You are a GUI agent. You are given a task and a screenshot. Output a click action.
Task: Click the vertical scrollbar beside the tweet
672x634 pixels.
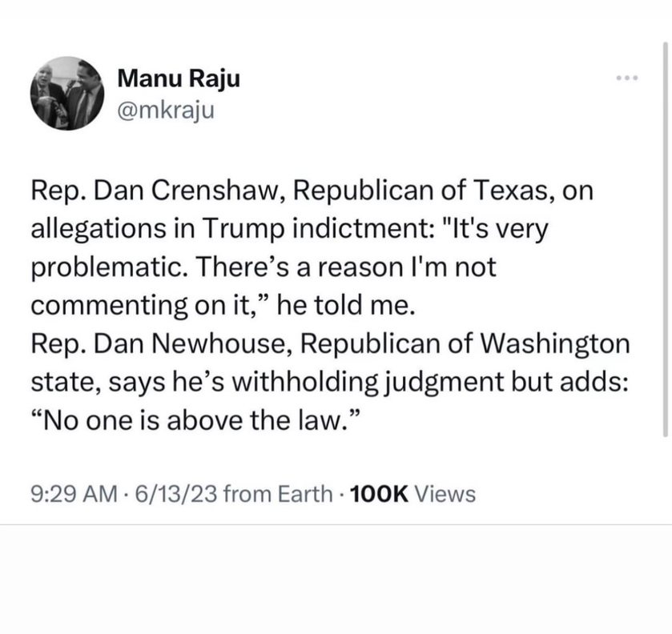coord(665,239)
